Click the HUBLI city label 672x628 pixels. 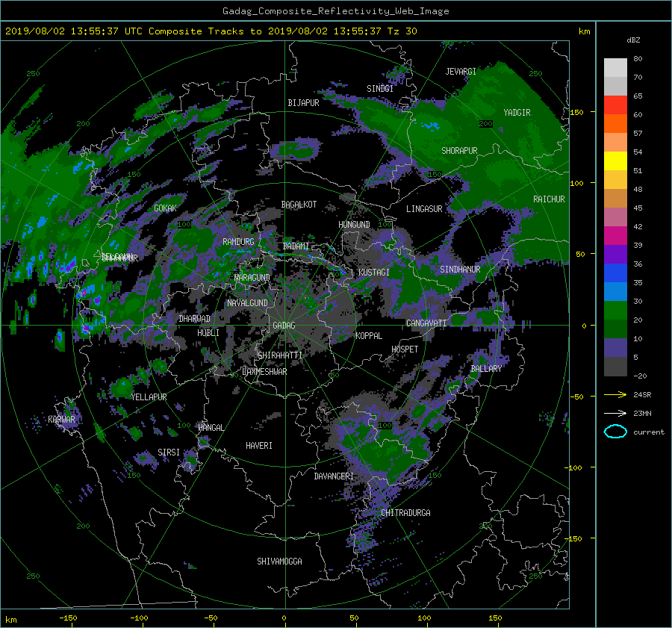click(x=208, y=333)
